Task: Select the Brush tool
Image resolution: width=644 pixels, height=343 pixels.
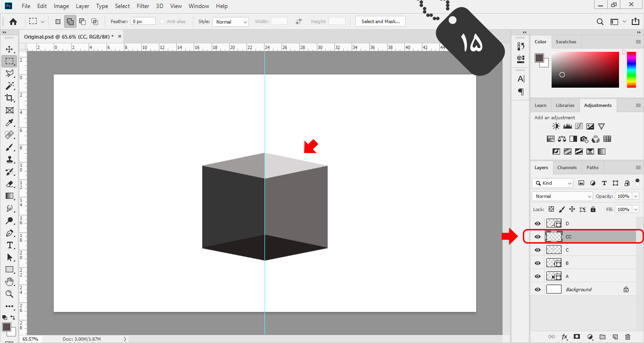Action: point(9,147)
